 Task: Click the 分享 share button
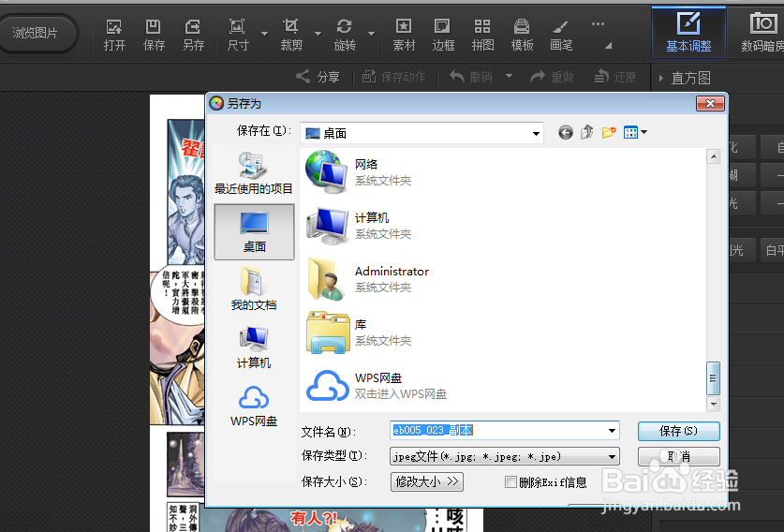click(x=318, y=77)
